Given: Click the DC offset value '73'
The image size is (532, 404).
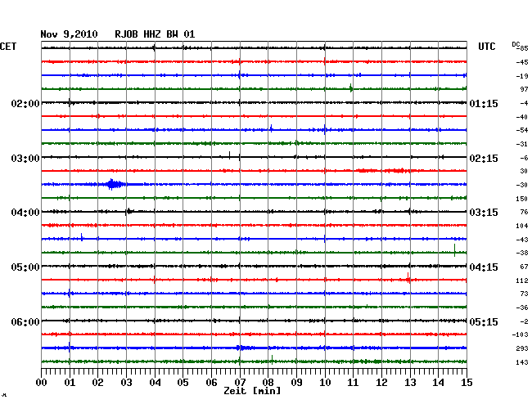Looking at the screenshot, I should tap(524, 294).
